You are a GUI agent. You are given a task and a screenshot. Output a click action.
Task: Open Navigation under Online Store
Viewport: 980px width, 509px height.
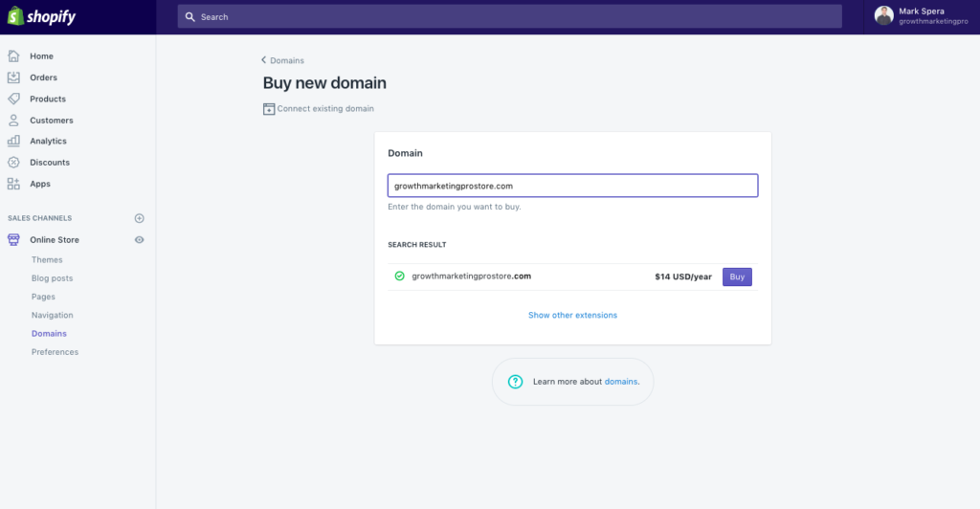click(x=52, y=315)
